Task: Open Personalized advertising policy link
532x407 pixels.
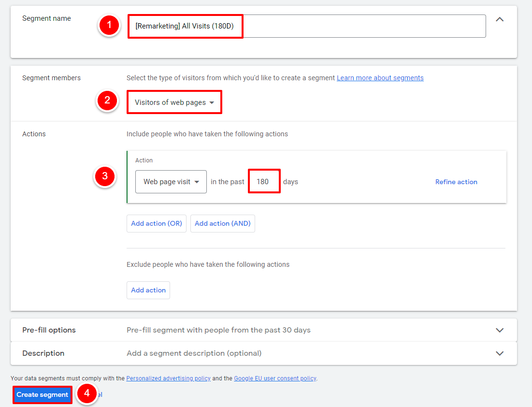Action: point(168,378)
